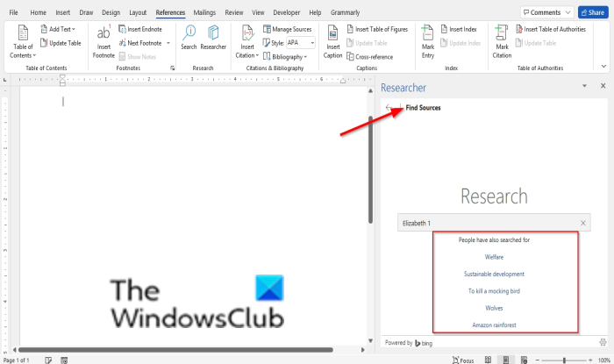Screen dimensions: 614x364
Task: Insert a footnote using ab icon
Action: (104, 41)
